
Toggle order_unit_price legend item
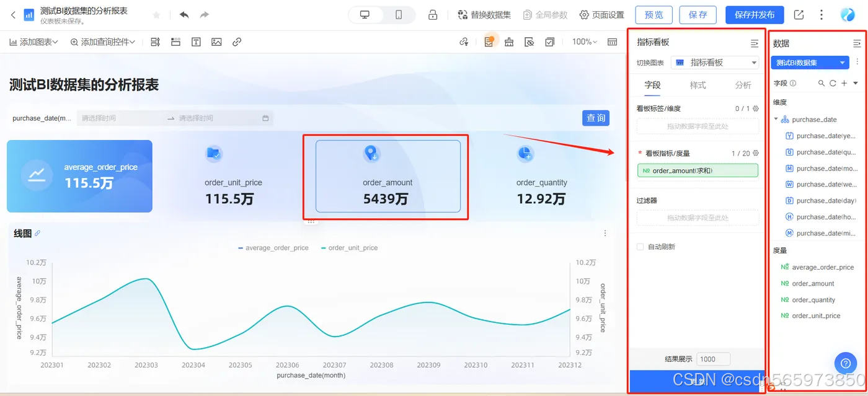point(349,248)
